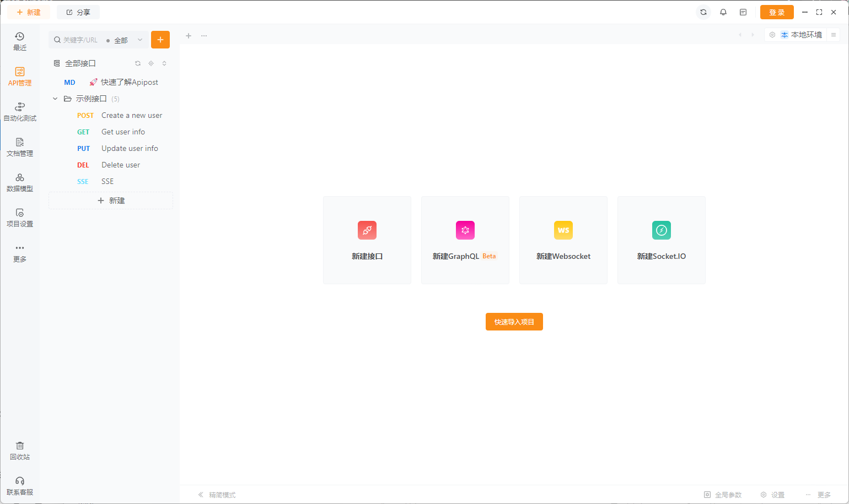
Task: Open the environment settings gear near 本地环境
Action: point(772,34)
